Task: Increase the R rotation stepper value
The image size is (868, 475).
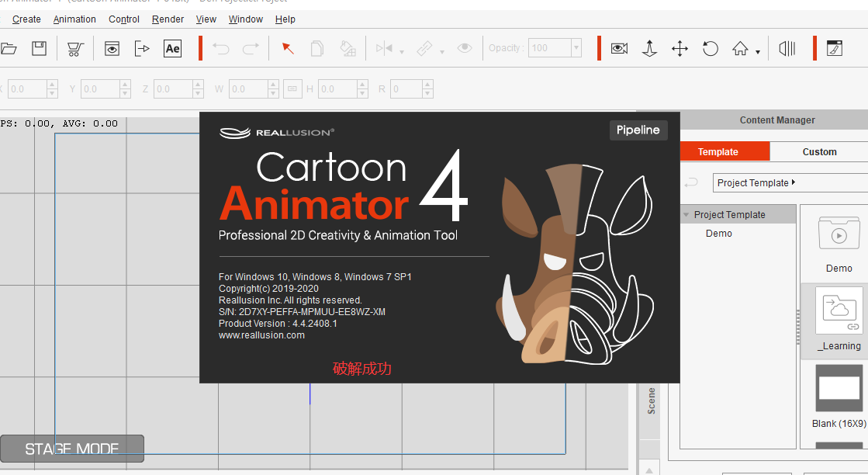Action: click(x=427, y=84)
